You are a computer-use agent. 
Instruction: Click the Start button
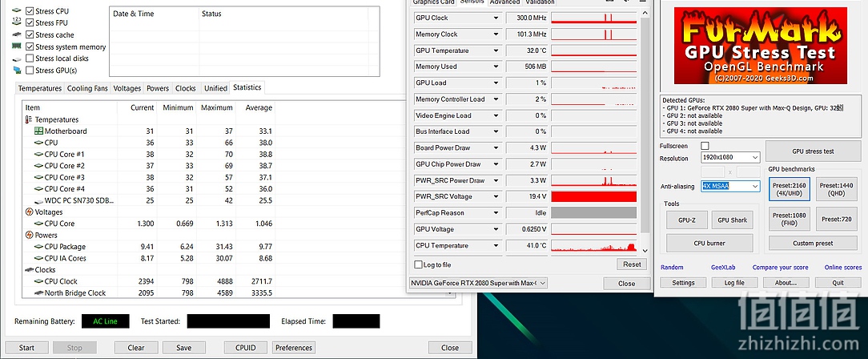pos(26,348)
